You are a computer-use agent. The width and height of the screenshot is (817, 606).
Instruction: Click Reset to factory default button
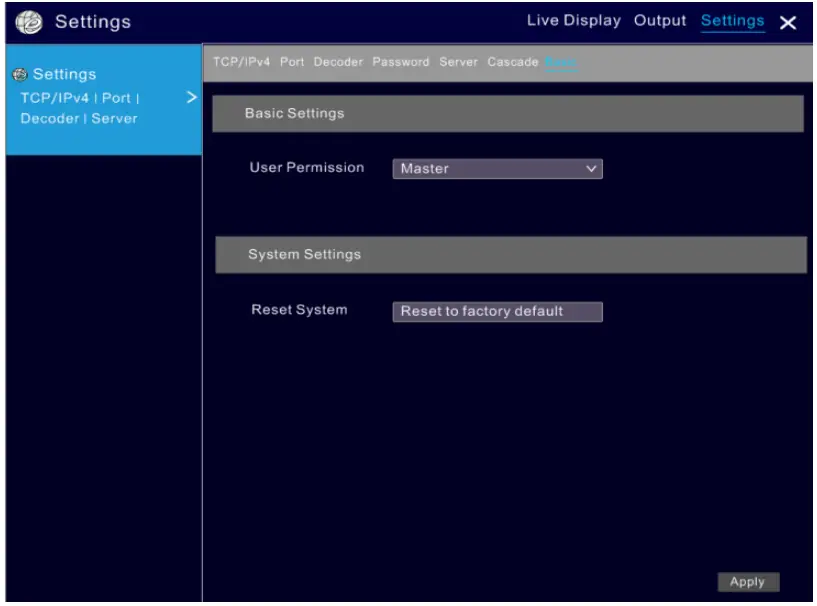(x=498, y=312)
